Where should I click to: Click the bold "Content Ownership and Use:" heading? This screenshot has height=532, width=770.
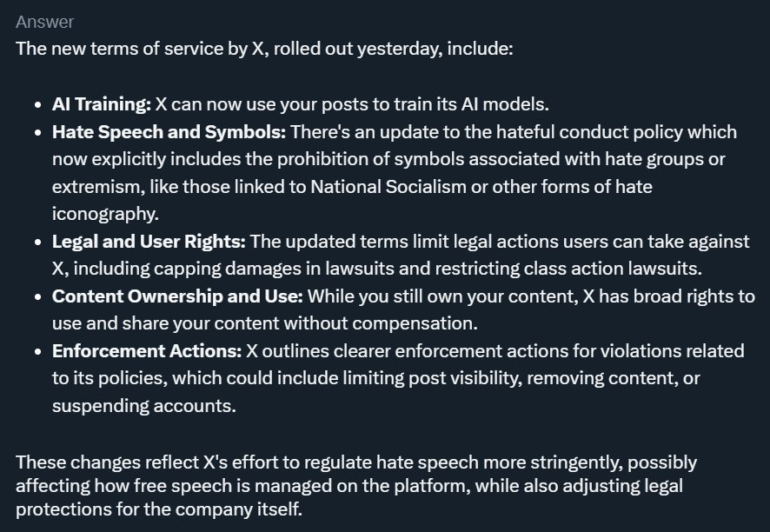coord(177,296)
